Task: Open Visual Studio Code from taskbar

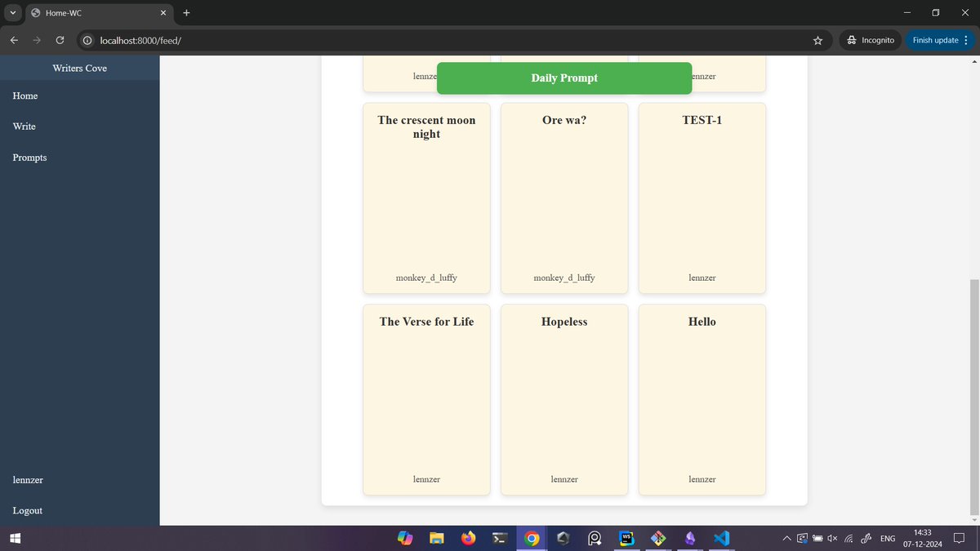Action: pos(721,539)
